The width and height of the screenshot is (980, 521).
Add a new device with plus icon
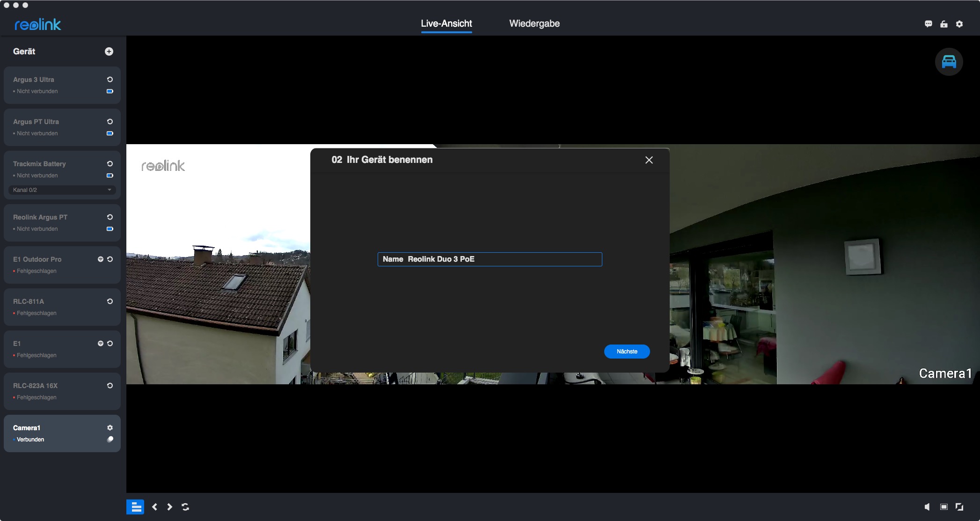109,51
